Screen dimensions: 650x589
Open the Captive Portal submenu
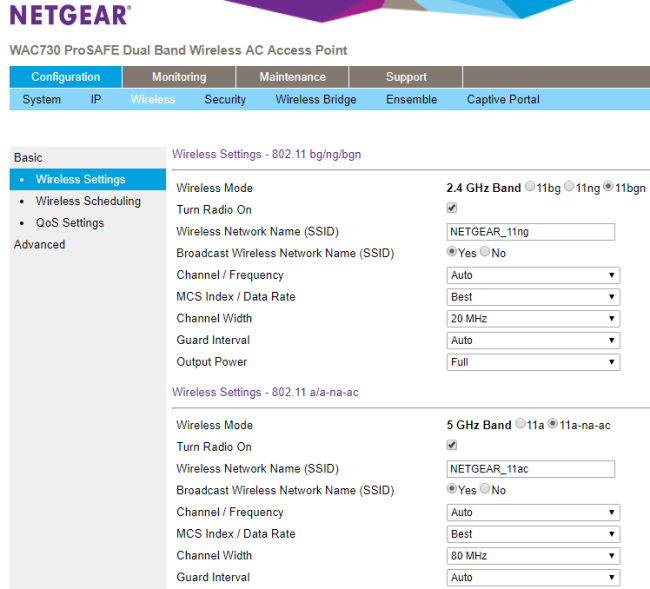tap(503, 99)
